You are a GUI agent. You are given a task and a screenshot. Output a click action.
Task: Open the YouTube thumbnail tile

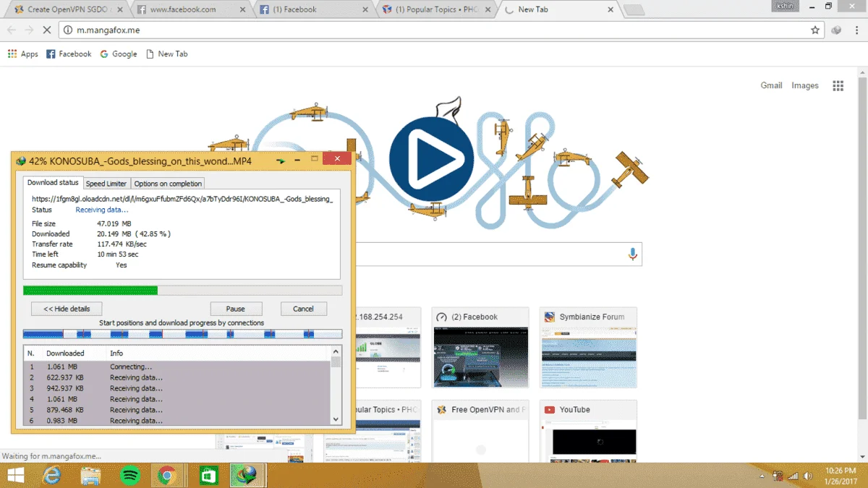pyautogui.click(x=588, y=431)
